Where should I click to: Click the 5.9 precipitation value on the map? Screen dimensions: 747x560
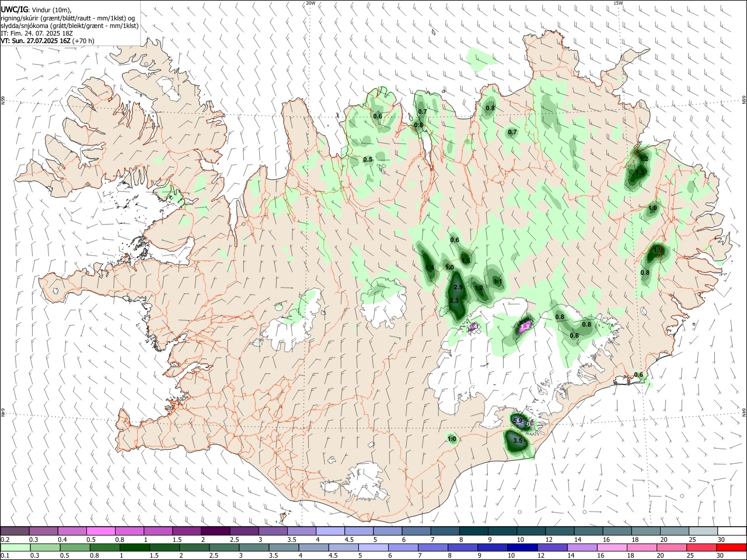click(517, 421)
